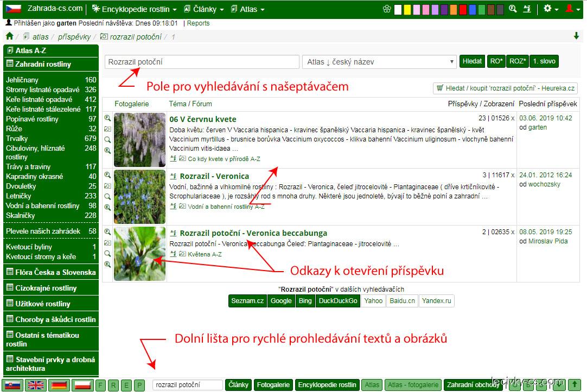The width and height of the screenshot is (587, 392).
Task: Click the green up arrow in bottom bar
Action: [575, 385]
